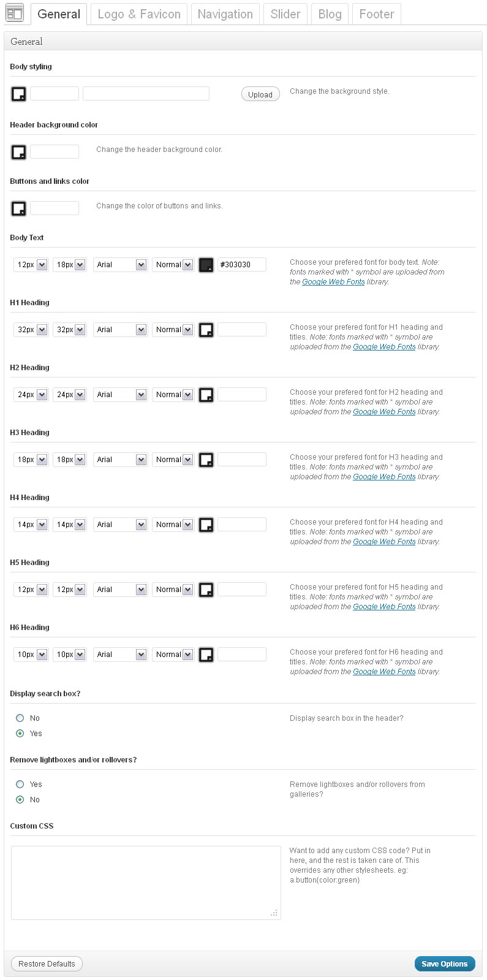The width and height of the screenshot is (487, 980).
Task: Open the Body Text font family dropdown
Action: point(120,265)
